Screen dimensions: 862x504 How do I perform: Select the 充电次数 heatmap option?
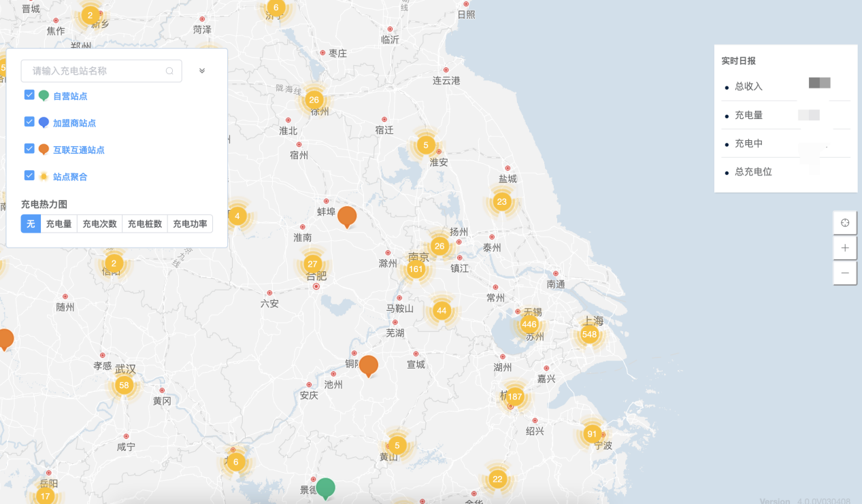(x=99, y=224)
